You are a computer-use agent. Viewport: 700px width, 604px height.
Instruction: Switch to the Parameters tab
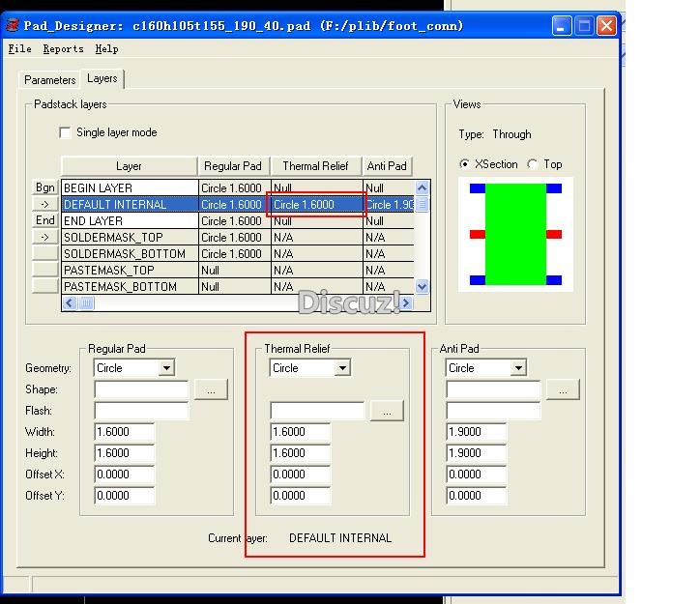(x=50, y=80)
